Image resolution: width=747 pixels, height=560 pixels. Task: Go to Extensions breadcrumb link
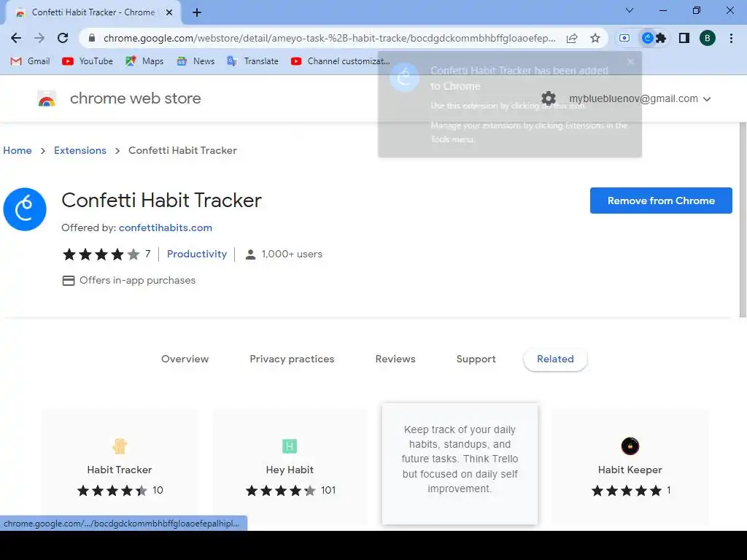click(80, 150)
